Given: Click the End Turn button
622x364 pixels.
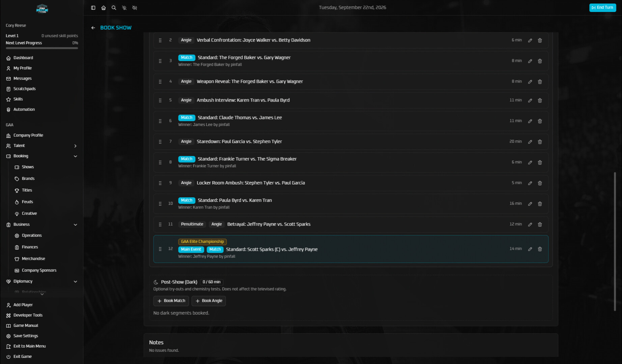Looking at the screenshot, I should [602, 8].
